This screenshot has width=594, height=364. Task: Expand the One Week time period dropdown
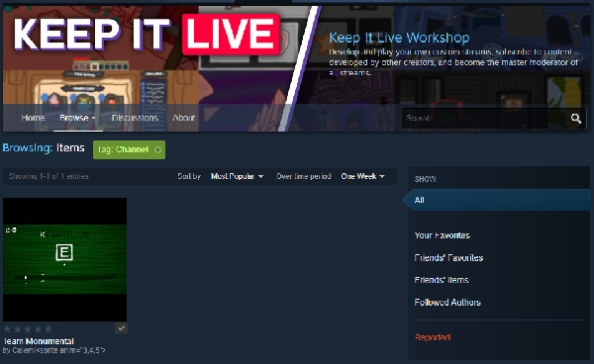pos(362,176)
